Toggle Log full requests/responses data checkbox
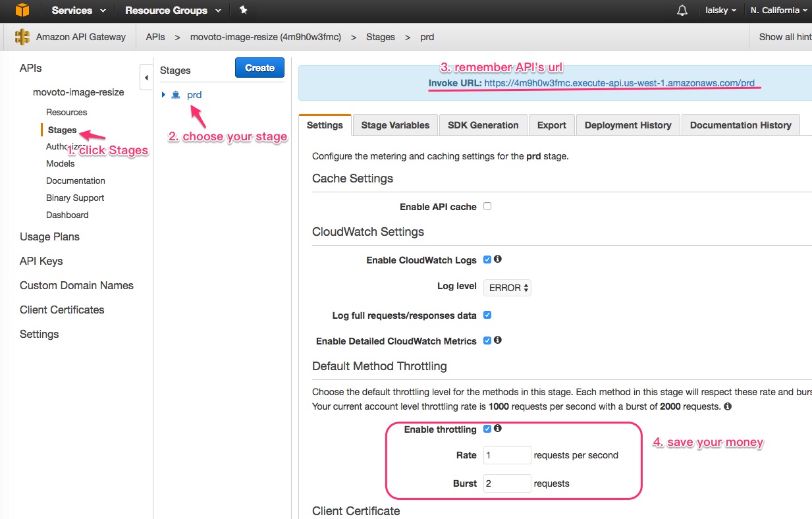Screen dimensions: 812x519 [x=487, y=315]
